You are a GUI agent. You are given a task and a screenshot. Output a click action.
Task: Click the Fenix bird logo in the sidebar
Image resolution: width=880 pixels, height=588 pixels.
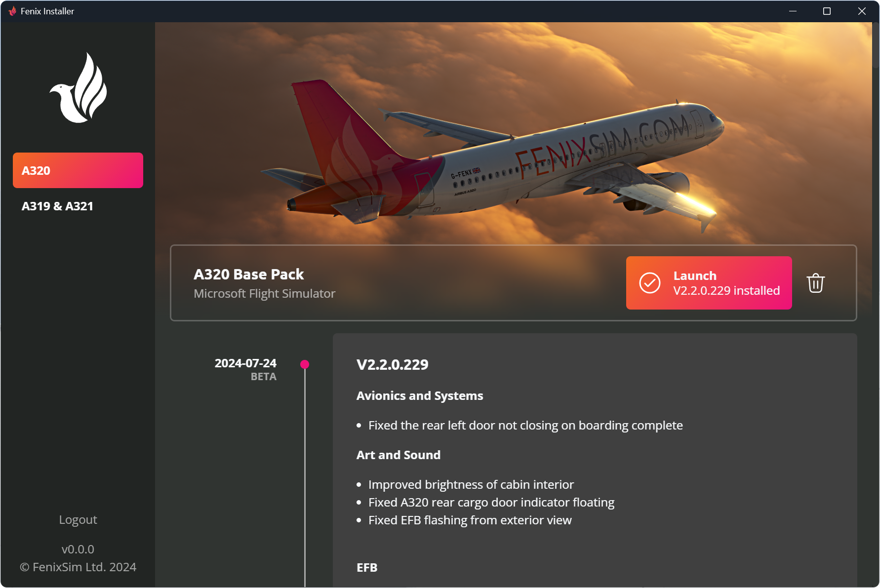tap(78, 86)
